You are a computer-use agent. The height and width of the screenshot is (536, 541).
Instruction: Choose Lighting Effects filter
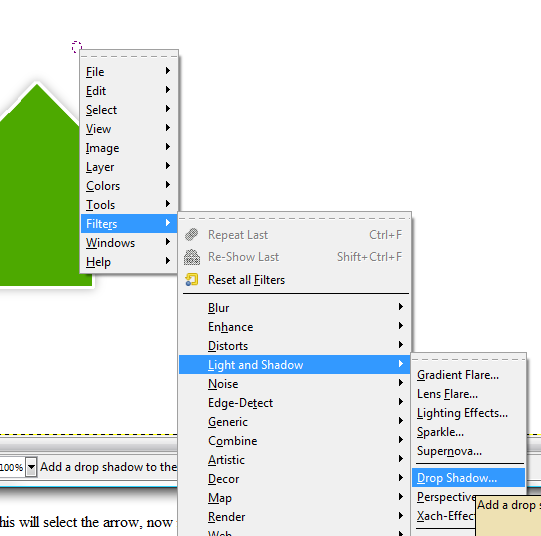[x=469, y=413]
